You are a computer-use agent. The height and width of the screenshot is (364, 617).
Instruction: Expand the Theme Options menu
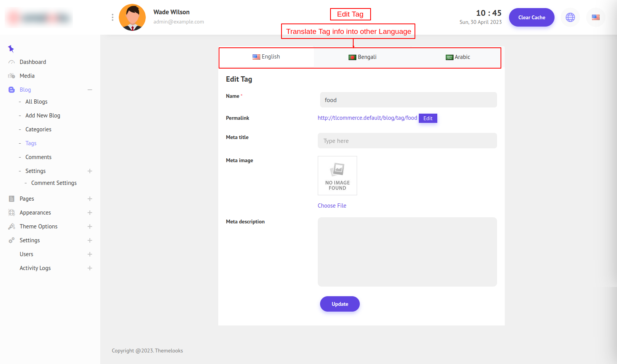coord(90,226)
